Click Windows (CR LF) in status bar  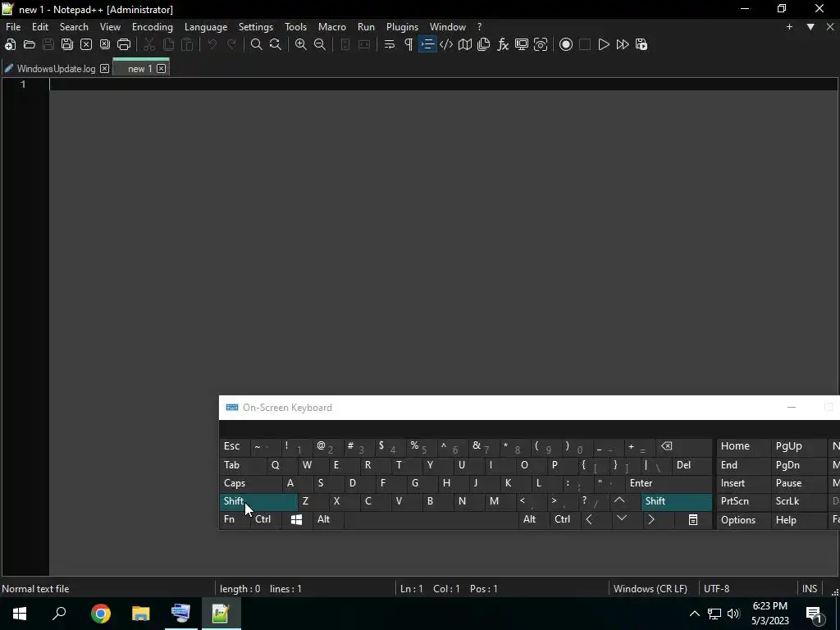point(650,589)
